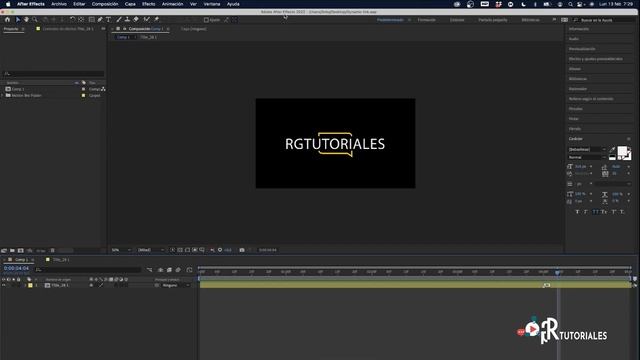
Task: Open the Información panel
Action: coord(579,29)
